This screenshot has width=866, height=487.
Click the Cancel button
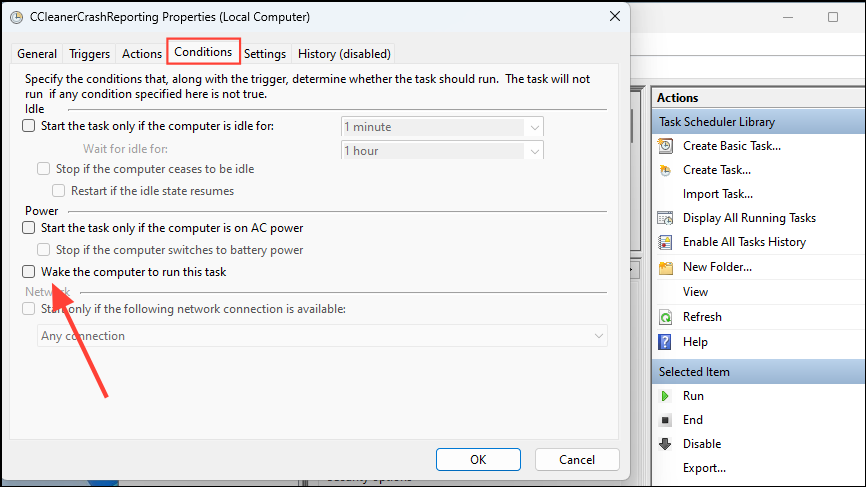(x=577, y=459)
